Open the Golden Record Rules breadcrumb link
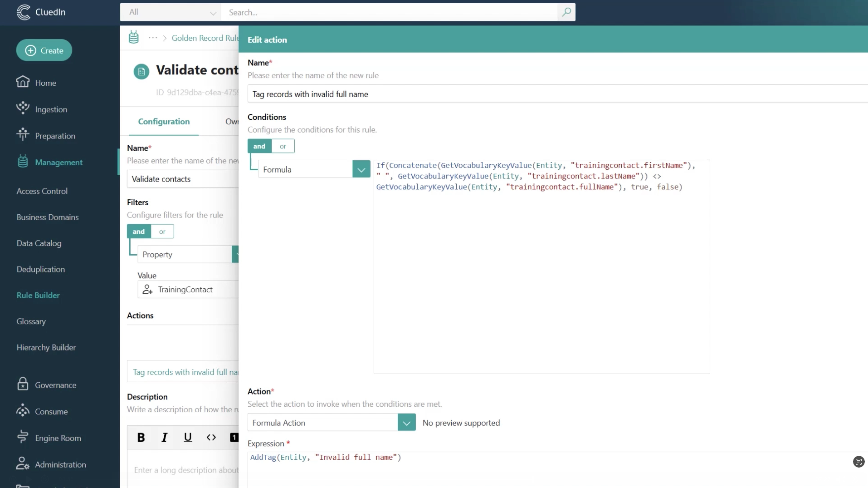Image resolution: width=868 pixels, height=488 pixels. 205,38
